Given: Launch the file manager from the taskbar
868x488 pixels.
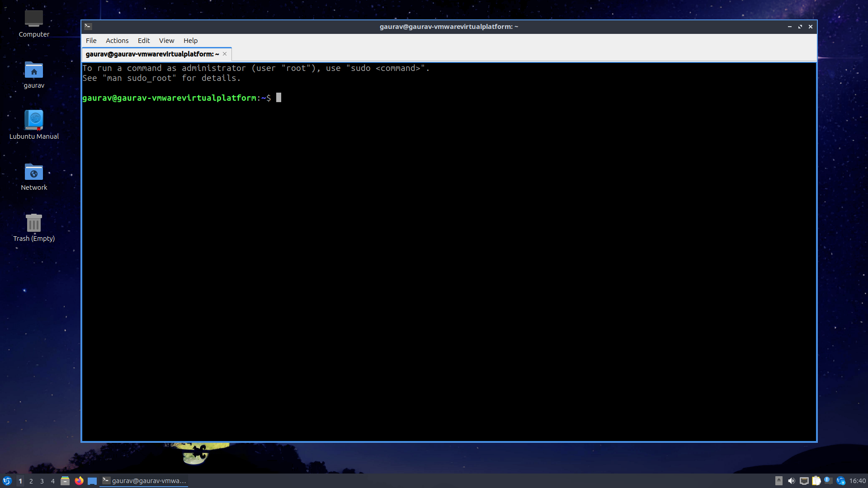Looking at the screenshot, I should point(65,481).
